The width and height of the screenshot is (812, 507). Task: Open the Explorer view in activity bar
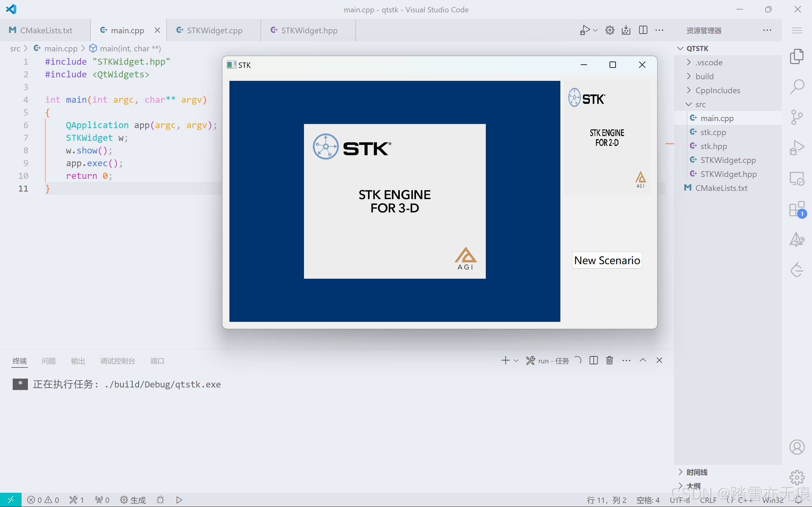[x=797, y=56]
